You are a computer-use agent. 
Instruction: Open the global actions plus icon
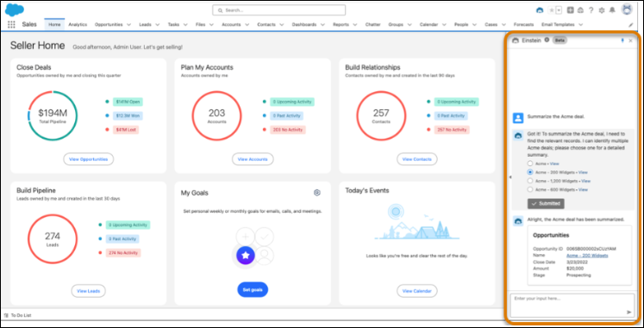coord(571,10)
